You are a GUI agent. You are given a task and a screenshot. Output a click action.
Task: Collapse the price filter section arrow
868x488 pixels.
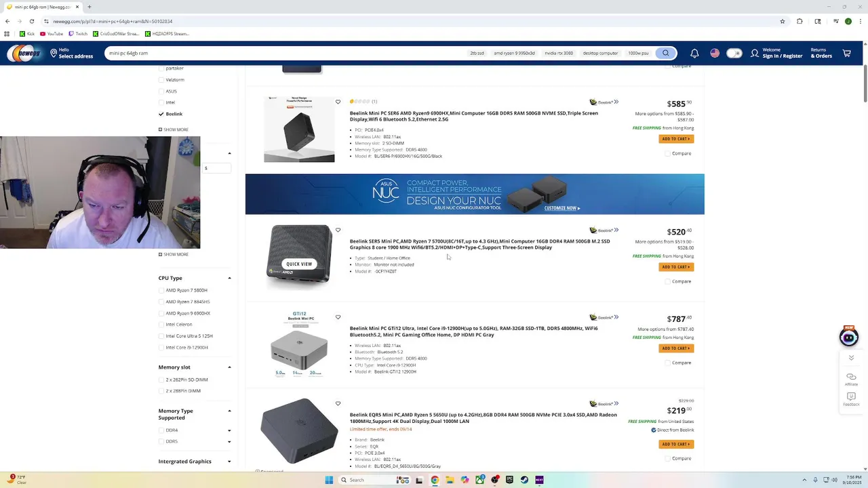(229, 153)
